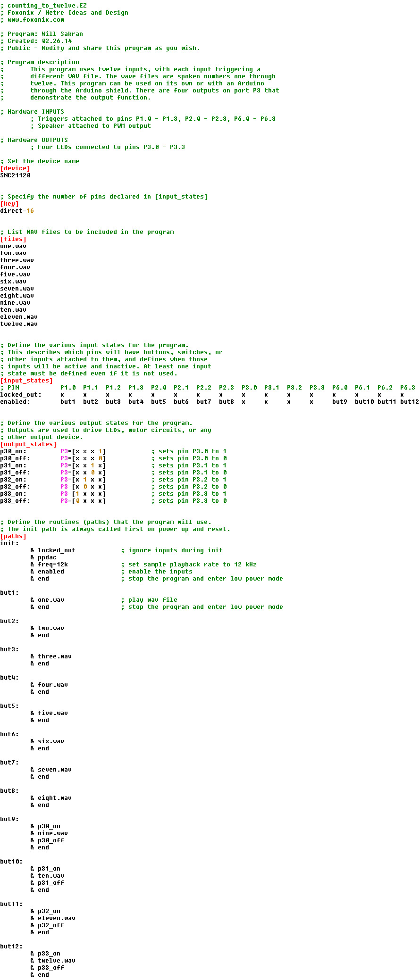Click the '& eleven.wav' line under but11
This screenshot has height=980, width=420.
click(x=53, y=918)
